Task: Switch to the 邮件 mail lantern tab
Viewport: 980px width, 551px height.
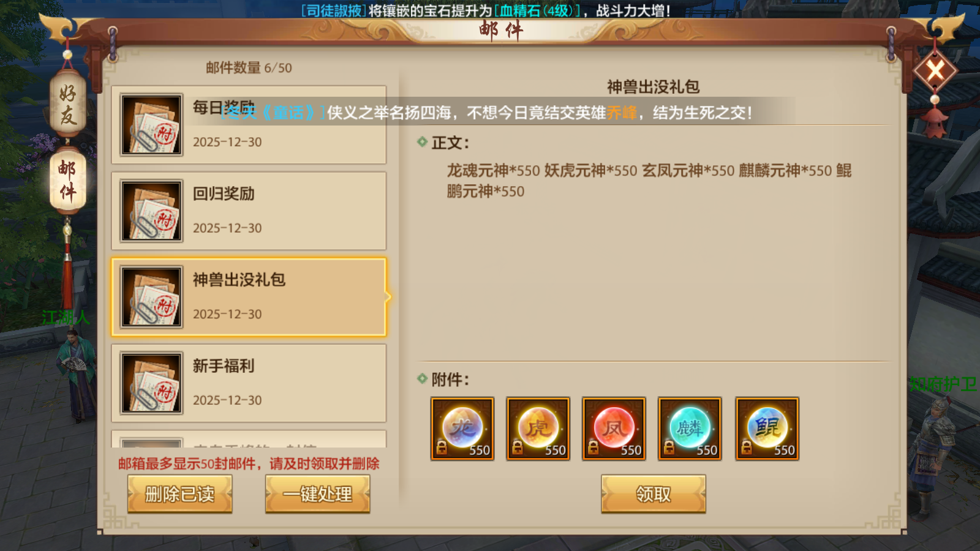Action: tap(68, 181)
